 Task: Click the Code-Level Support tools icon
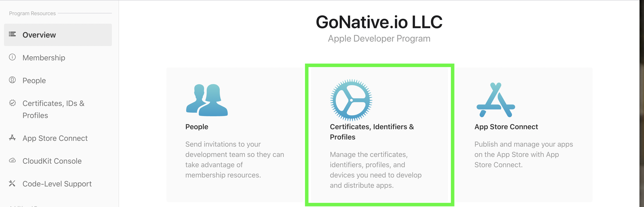coord(12,183)
